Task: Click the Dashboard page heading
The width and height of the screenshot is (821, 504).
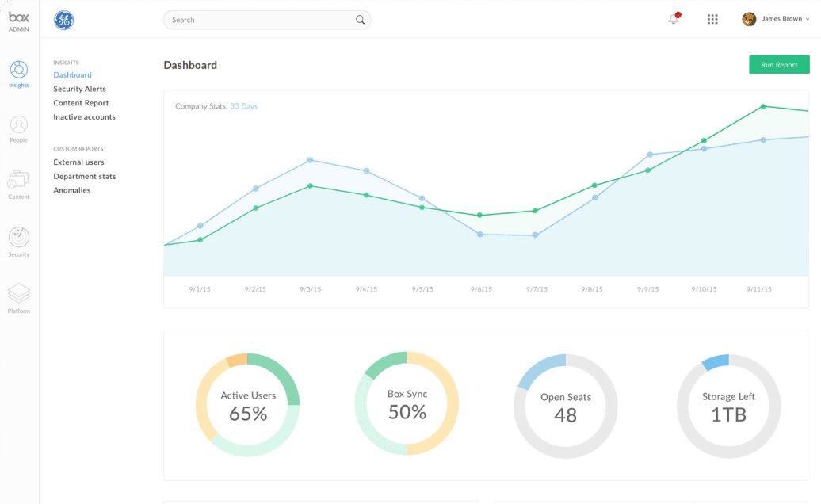Action: point(190,66)
